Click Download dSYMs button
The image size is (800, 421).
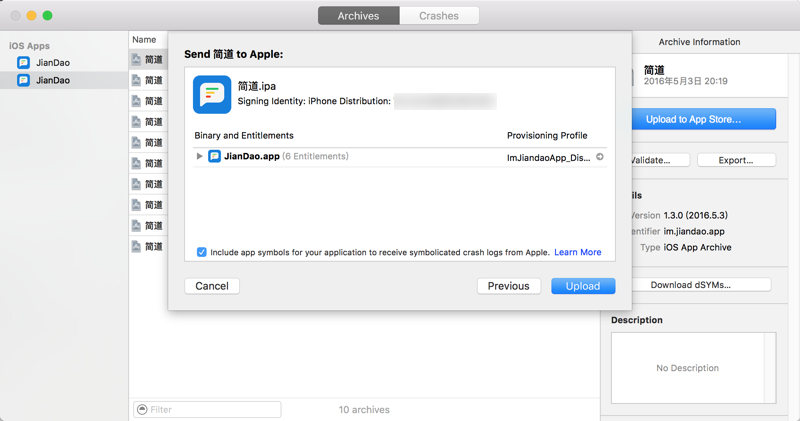(701, 285)
